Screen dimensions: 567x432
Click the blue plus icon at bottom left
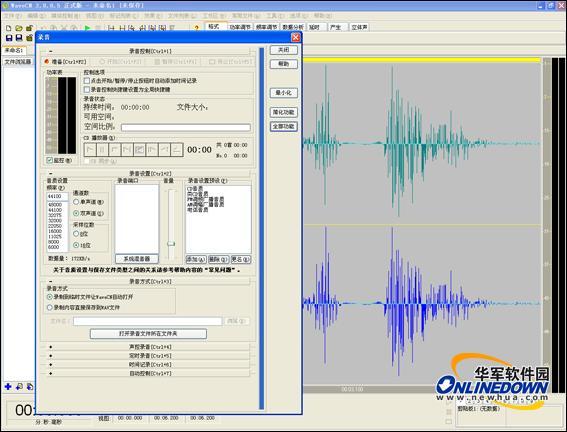click(8, 386)
